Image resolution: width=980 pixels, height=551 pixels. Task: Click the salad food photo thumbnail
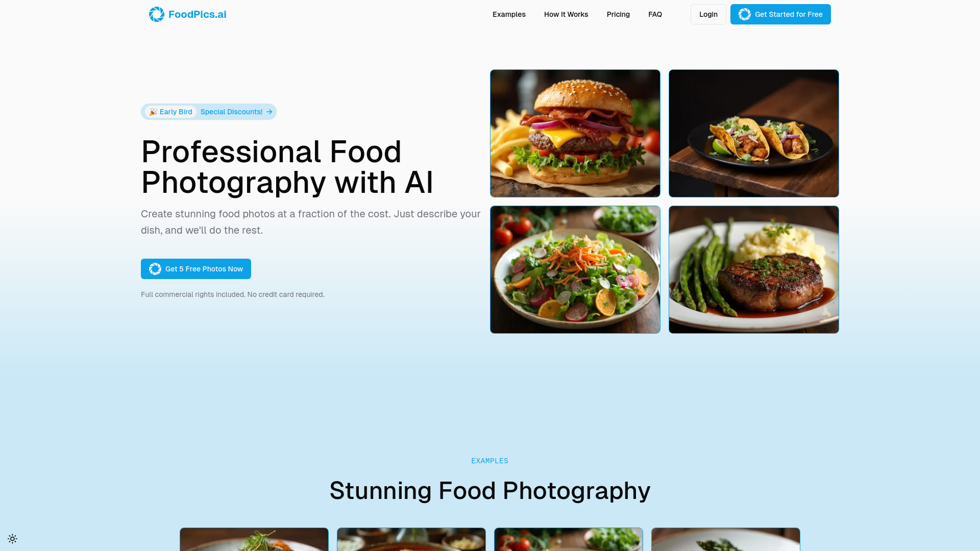point(575,269)
